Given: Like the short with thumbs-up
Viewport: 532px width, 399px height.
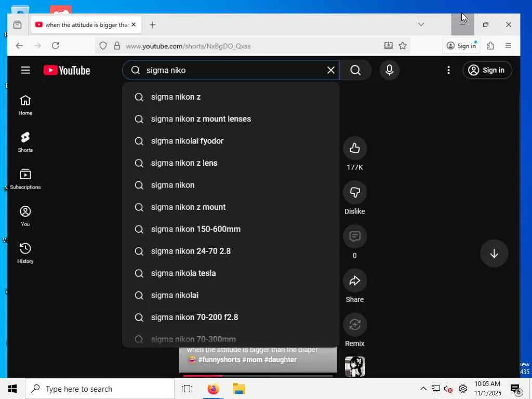Looking at the screenshot, I should (x=355, y=148).
